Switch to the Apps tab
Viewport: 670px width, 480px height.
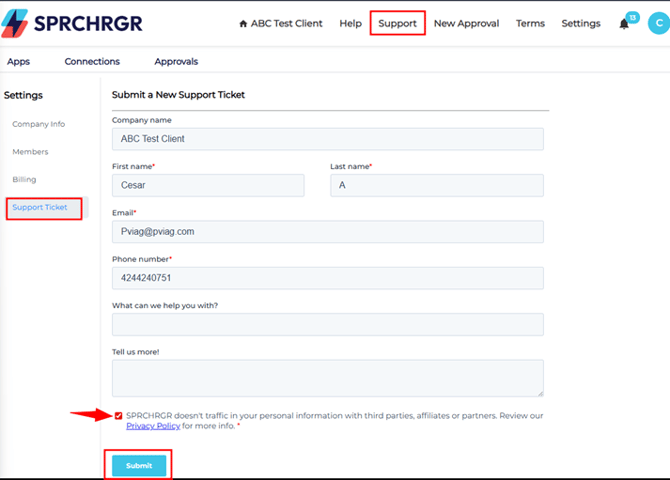pyautogui.click(x=19, y=61)
